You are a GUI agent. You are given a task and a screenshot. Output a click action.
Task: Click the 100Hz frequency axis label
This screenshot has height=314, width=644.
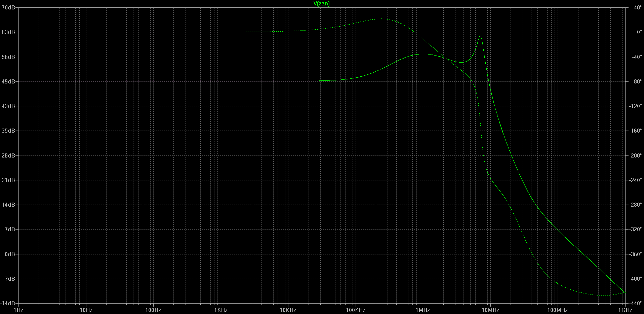click(x=153, y=310)
